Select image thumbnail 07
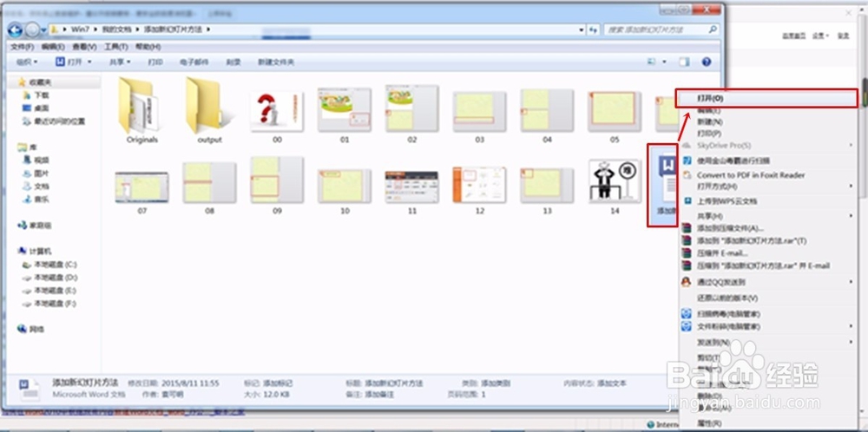The width and height of the screenshot is (868, 432). [142, 187]
